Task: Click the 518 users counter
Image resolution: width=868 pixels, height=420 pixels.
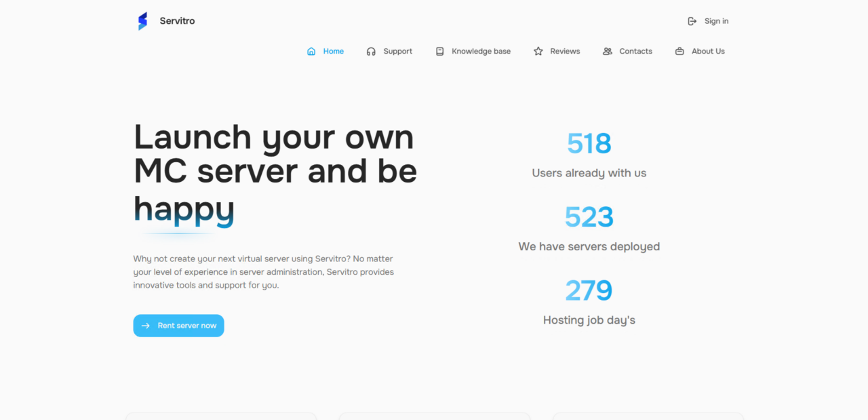Action: 589,144
